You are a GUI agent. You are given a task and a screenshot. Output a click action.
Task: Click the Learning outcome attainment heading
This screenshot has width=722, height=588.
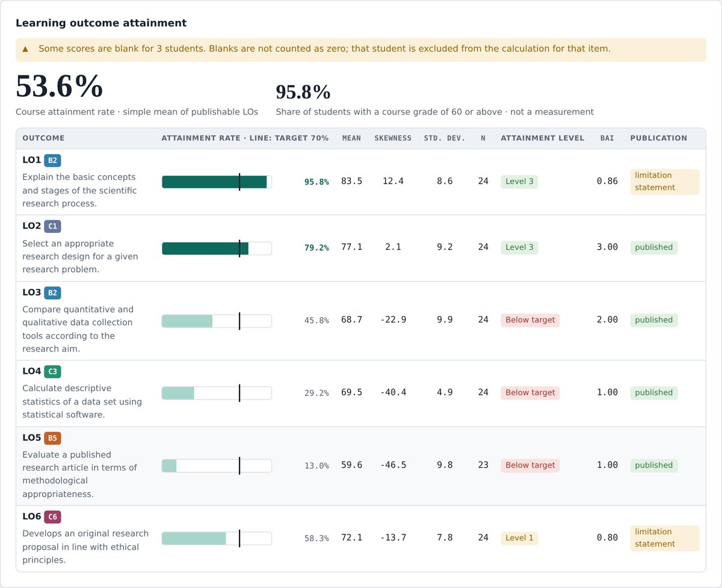click(101, 23)
